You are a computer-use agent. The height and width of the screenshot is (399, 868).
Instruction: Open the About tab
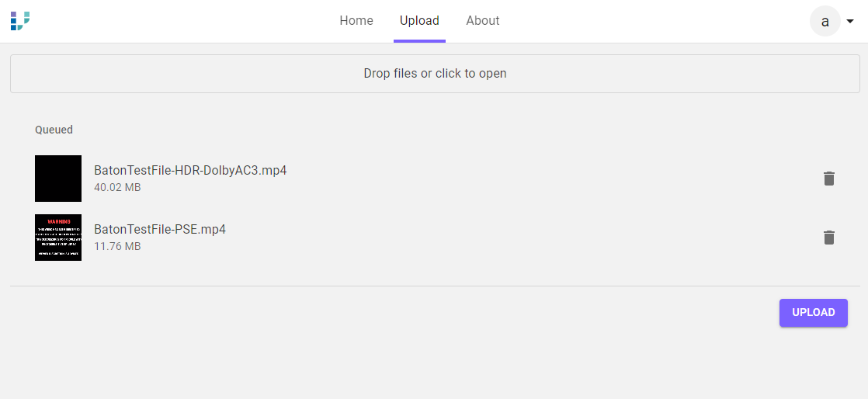(482, 21)
